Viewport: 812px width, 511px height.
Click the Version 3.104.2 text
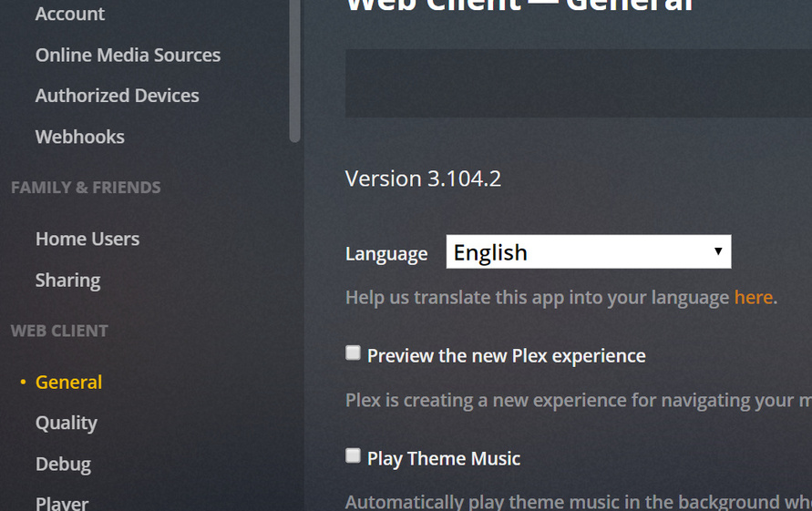click(x=423, y=179)
